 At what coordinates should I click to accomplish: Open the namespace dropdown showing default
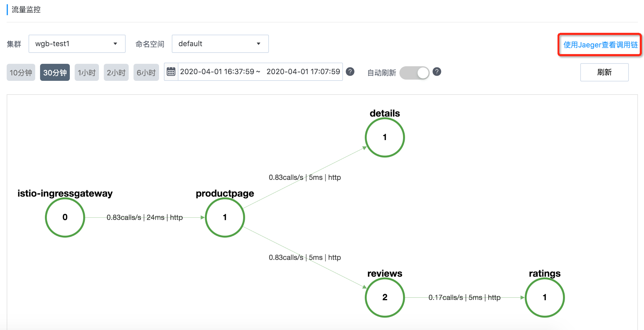tap(220, 44)
